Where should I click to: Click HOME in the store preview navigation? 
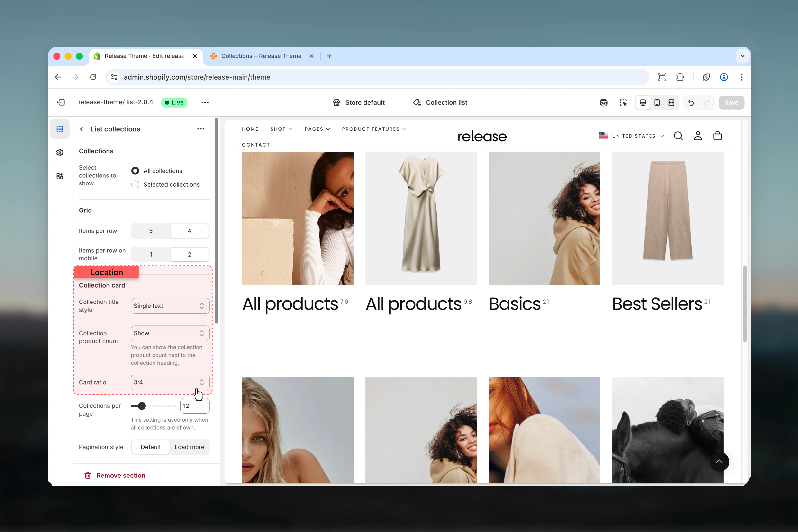(250, 129)
